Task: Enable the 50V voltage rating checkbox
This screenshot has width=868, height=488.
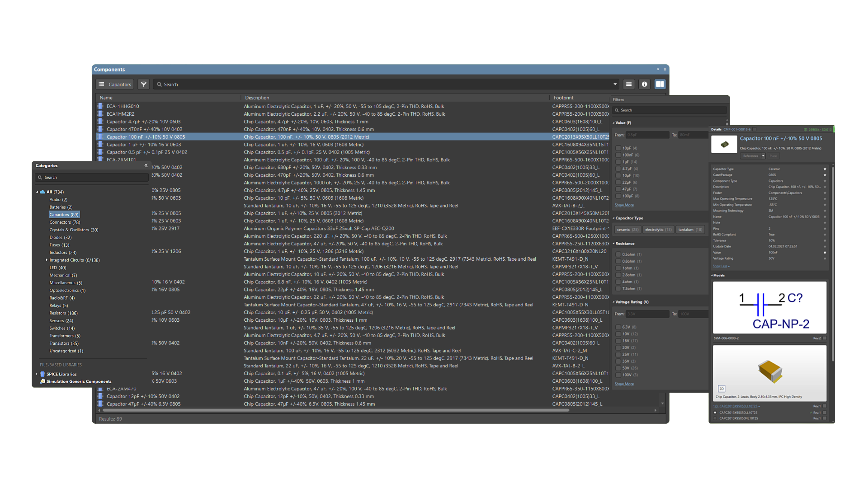Action: [618, 368]
